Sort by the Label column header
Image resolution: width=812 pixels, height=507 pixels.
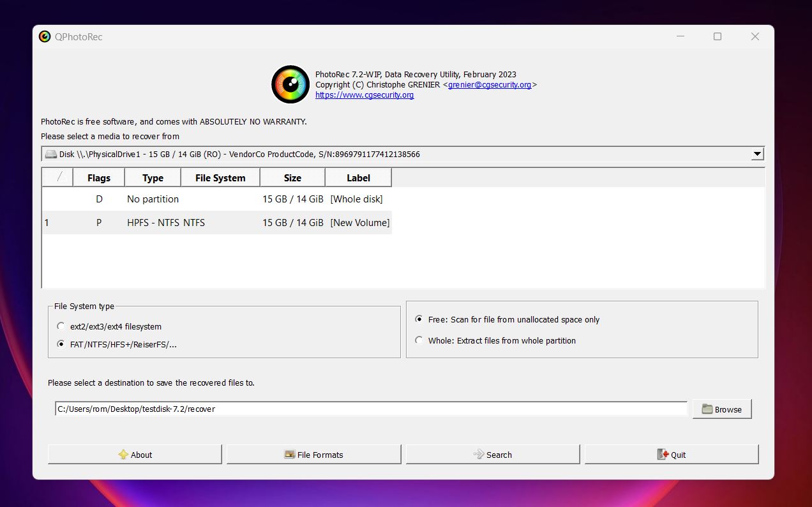pyautogui.click(x=358, y=178)
